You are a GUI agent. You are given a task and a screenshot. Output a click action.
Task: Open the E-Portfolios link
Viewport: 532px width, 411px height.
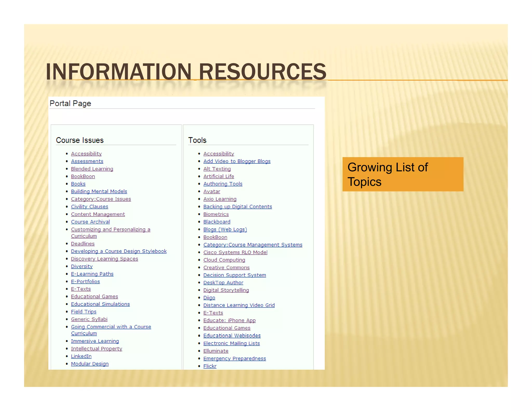85,281
